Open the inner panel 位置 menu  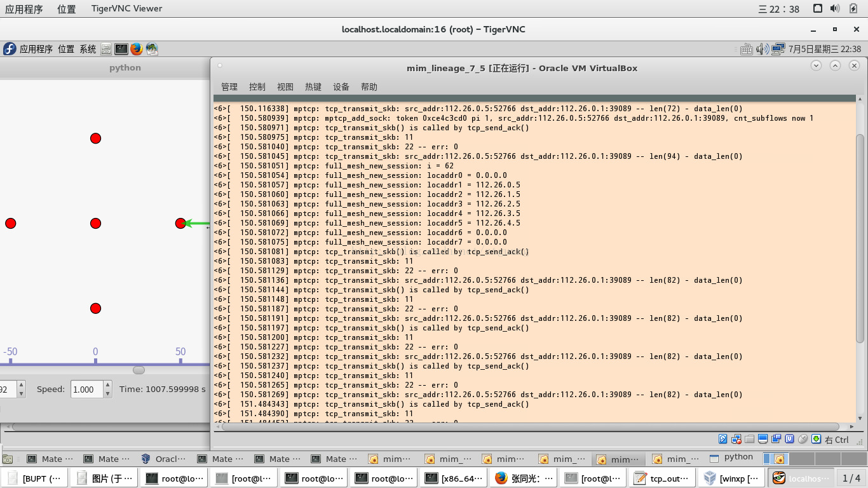66,49
